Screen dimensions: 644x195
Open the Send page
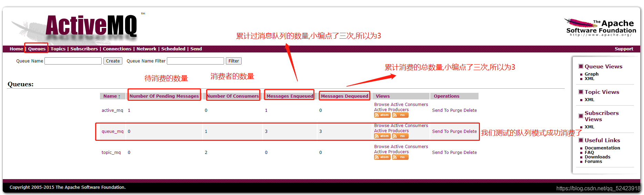196,49
